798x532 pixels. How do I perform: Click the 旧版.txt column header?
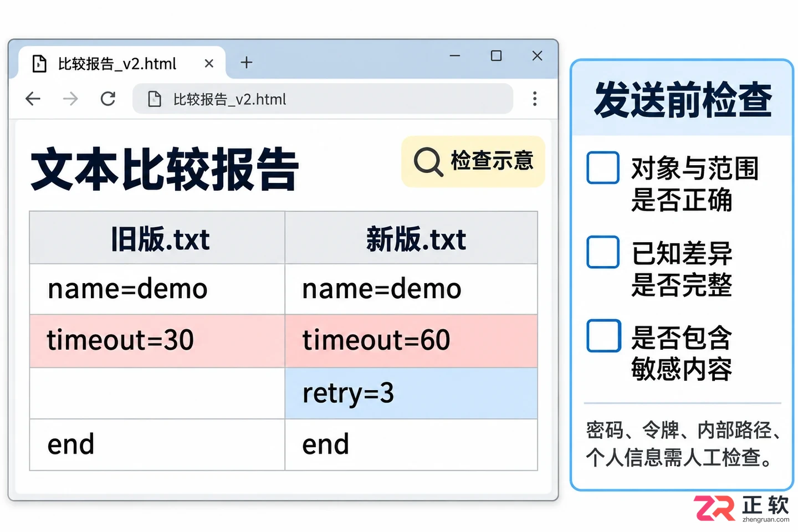coord(157,238)
